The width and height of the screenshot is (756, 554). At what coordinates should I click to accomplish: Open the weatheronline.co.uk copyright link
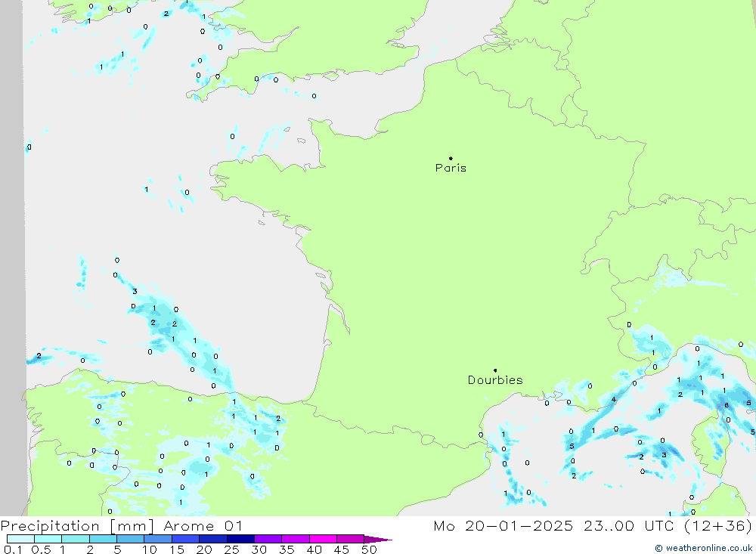pyautogui.click(x=703, y=548)
